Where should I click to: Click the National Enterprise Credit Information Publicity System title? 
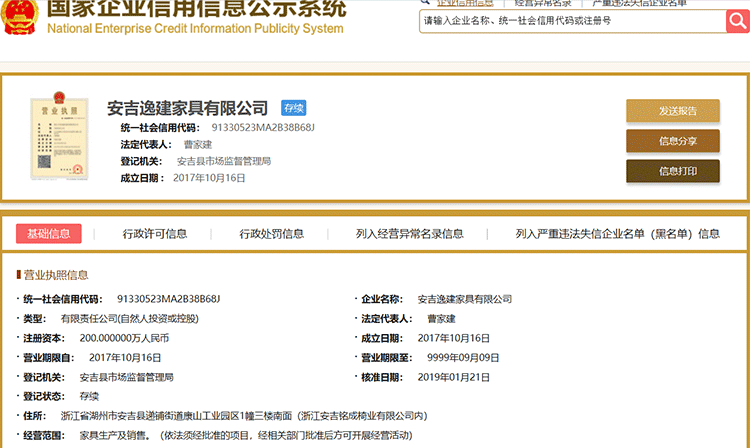[x=195, y=29]
